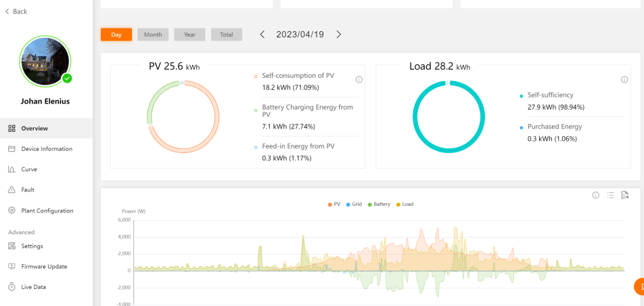
Task: Click the 0.3 kWh (1.17%) value
Action: click(287, 158)
